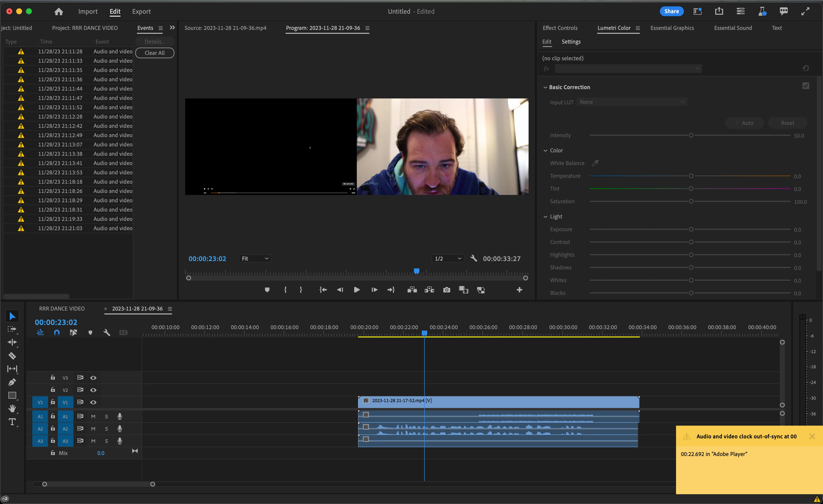Select the Type tool
The width and height of the screenshot is (823, 504).
click(x=12, y=422)
